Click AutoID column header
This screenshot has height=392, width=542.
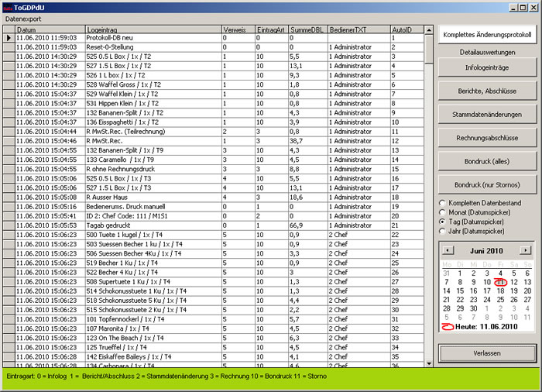[x=406, y=29]
